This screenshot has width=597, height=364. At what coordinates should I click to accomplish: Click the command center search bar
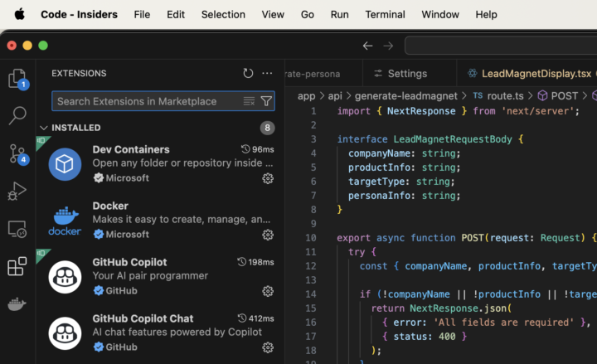click(x=501, y=46)
